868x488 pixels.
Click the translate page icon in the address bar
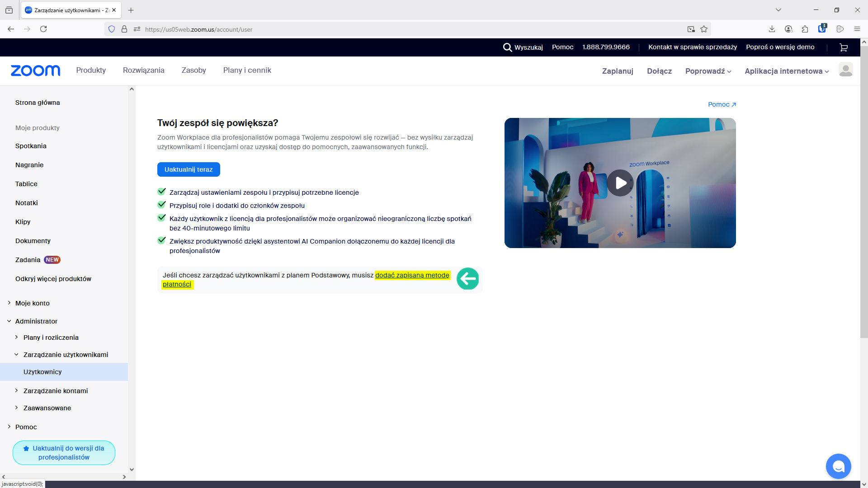pos(691,29)
